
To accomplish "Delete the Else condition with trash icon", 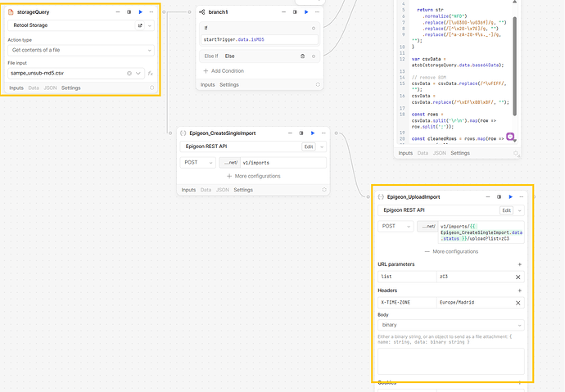I will pos(303,56).
